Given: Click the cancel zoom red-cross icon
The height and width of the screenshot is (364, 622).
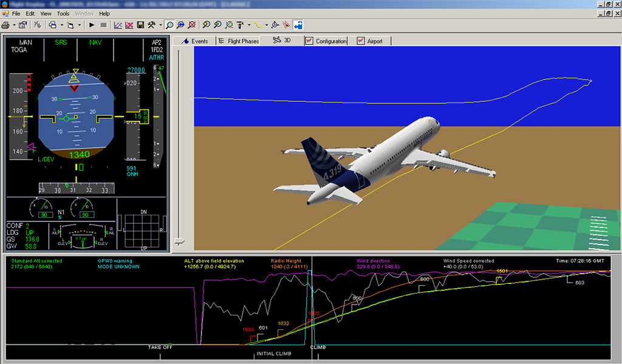Looking at the screenshot, I should 191,25.
